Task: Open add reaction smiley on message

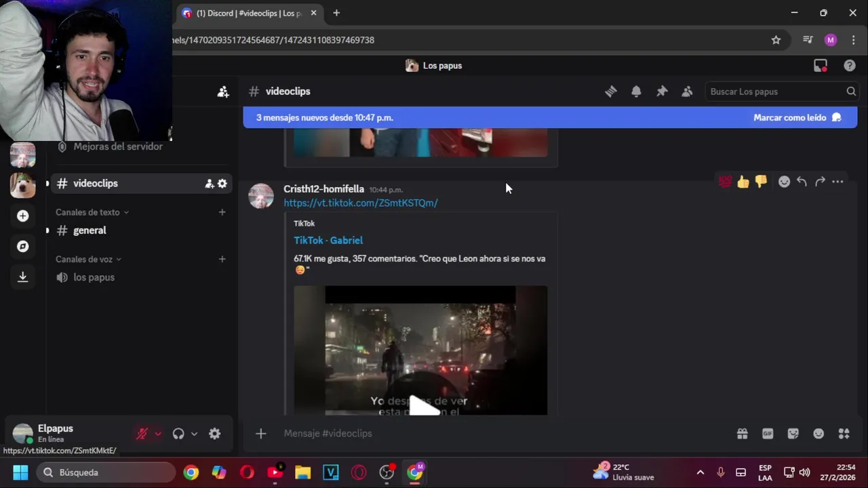Action: [784, 182]
